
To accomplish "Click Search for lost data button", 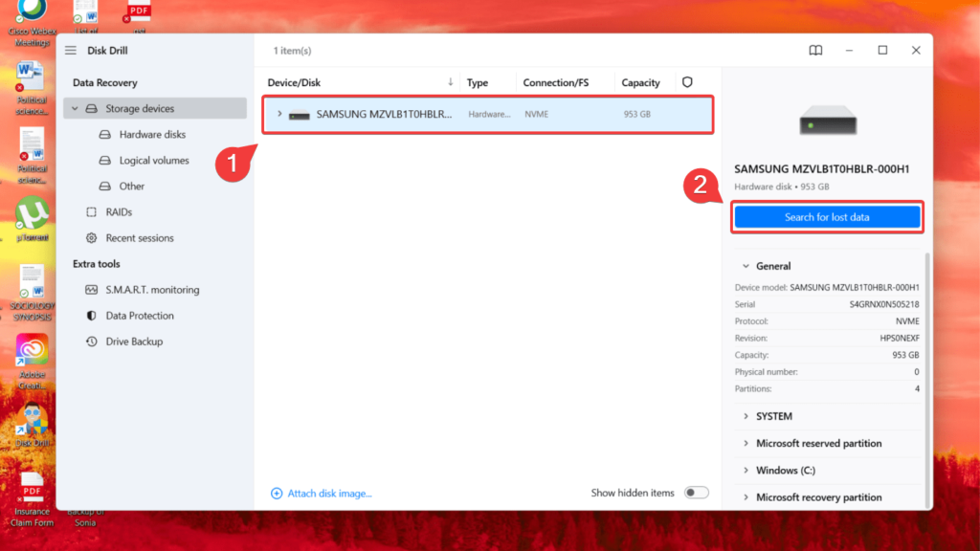I will (827, 217).
